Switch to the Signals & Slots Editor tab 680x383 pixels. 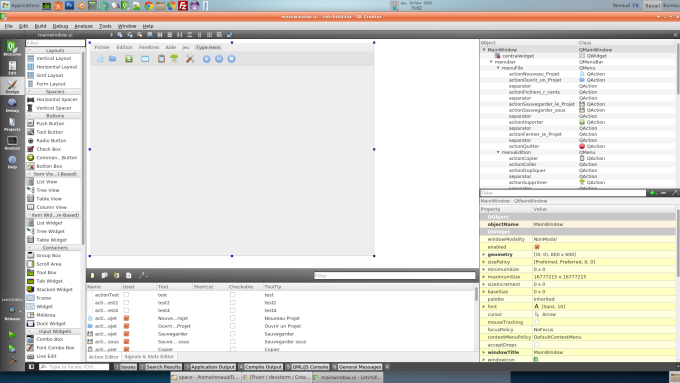(x=149, y=357)
